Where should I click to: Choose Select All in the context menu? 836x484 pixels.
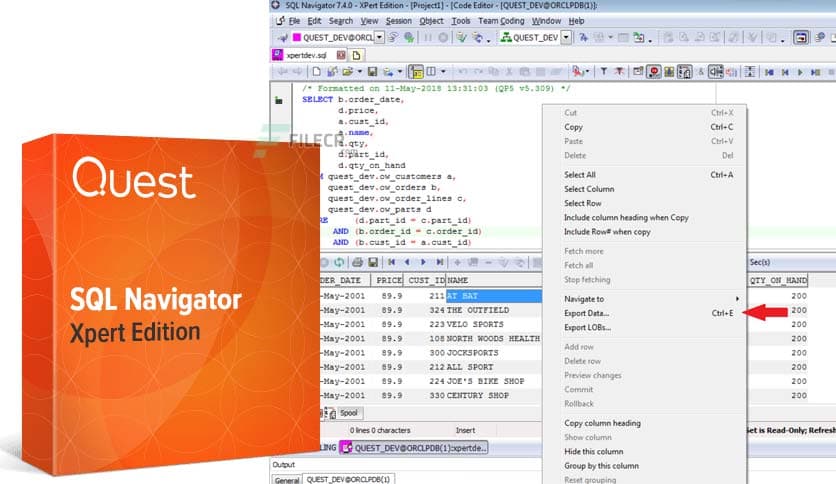[x=645, y=175]
